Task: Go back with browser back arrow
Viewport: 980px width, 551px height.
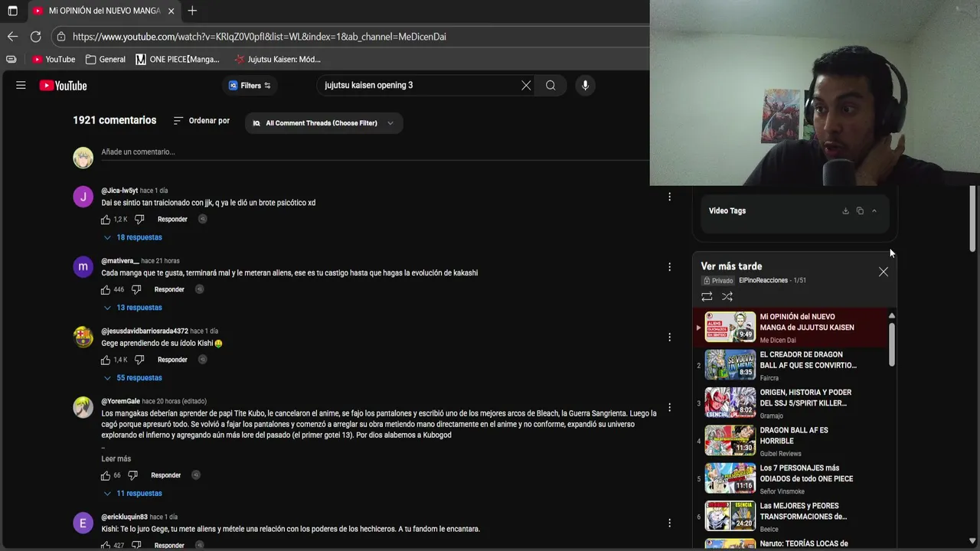Action: click(x=12, y=36)
